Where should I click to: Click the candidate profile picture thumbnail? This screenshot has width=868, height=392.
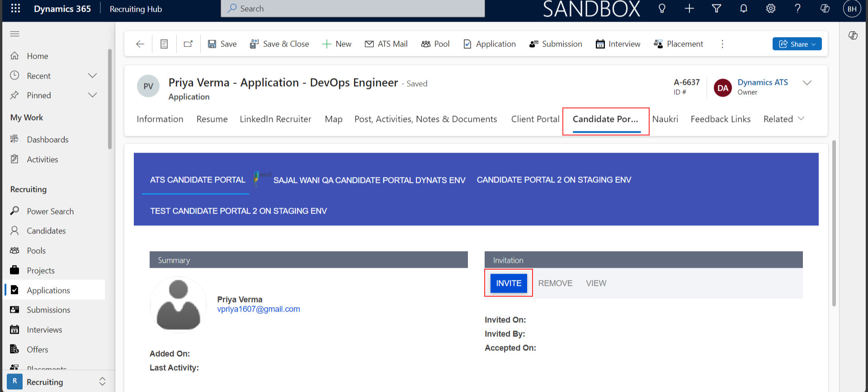click(x=178, y=305)
